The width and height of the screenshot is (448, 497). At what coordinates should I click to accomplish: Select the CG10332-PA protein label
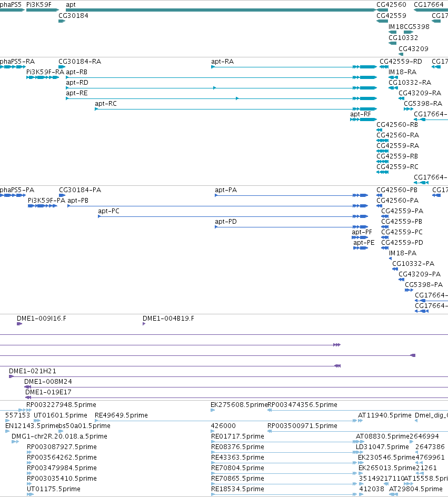[x=413, y=263]
